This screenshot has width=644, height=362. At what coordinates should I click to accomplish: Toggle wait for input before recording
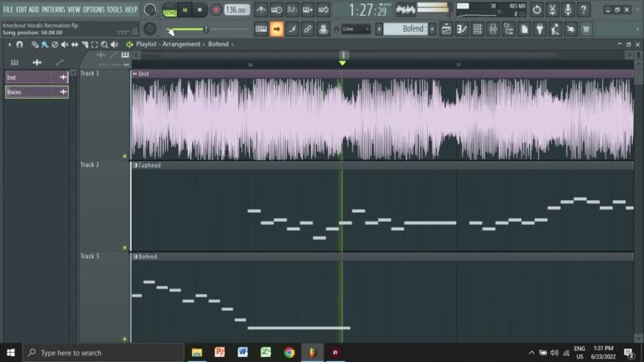(277, 9)
